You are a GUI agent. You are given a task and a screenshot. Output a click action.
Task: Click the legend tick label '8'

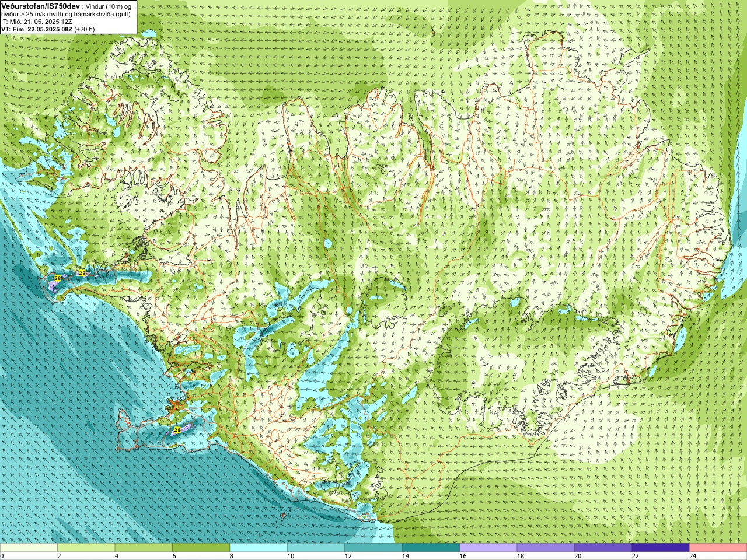point(232,556)
